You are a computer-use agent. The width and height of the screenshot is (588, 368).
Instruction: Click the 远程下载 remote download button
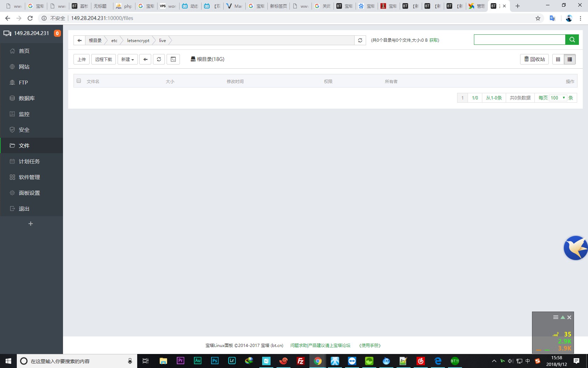pos(104,59)
